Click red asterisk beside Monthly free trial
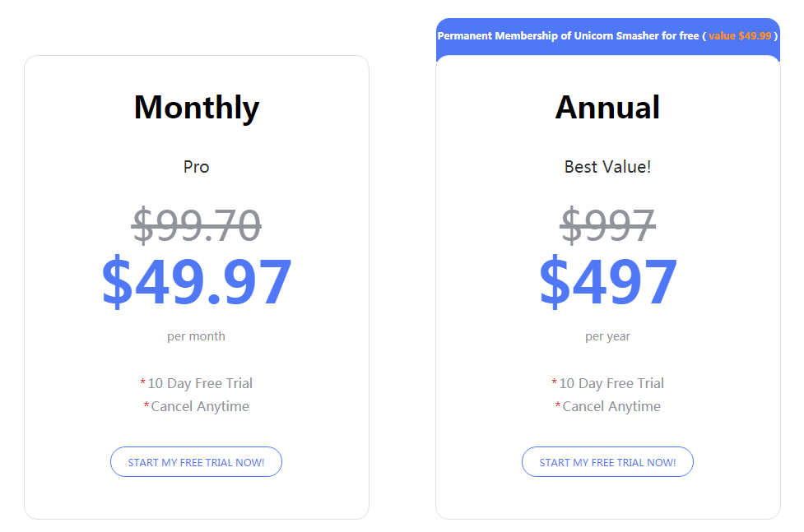 coord(142,382)
